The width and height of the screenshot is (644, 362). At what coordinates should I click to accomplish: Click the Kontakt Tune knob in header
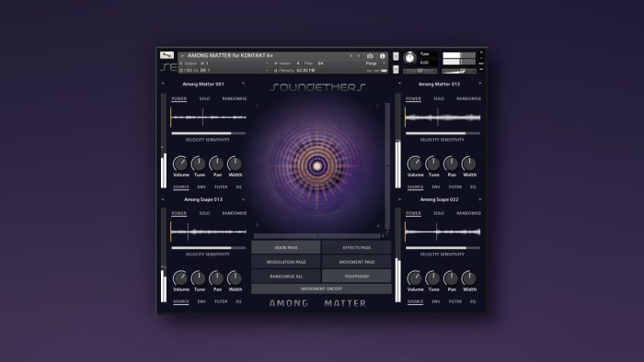[x=409, y=58]
